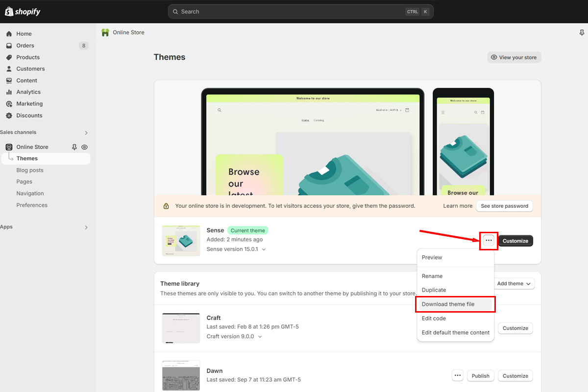The height and width of the screenshot is (392, 588).
Task: Go to Themes in sidebar
Action: tap(45, 158)
